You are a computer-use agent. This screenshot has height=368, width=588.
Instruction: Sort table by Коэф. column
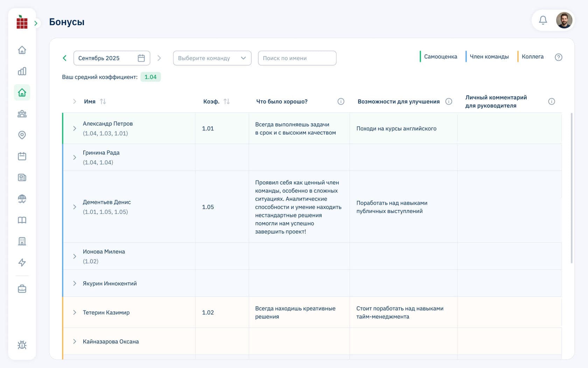227,101
